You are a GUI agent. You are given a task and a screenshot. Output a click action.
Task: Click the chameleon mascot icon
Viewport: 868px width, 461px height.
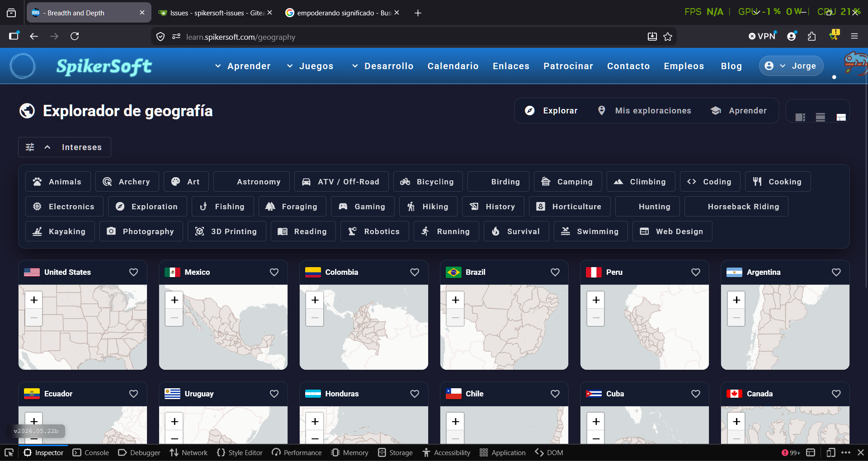click(855, 63)
